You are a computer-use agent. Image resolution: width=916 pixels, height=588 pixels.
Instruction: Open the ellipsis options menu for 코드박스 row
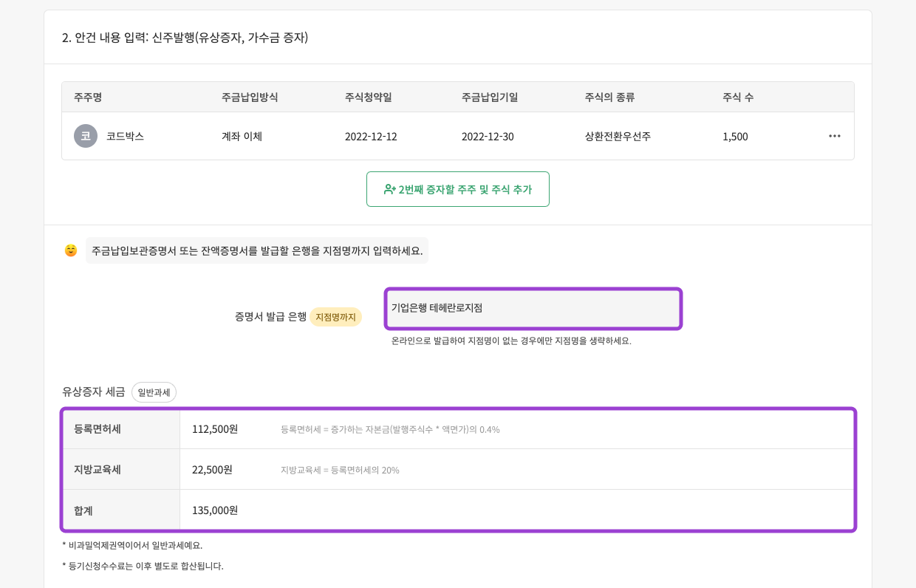pos(835,136)
